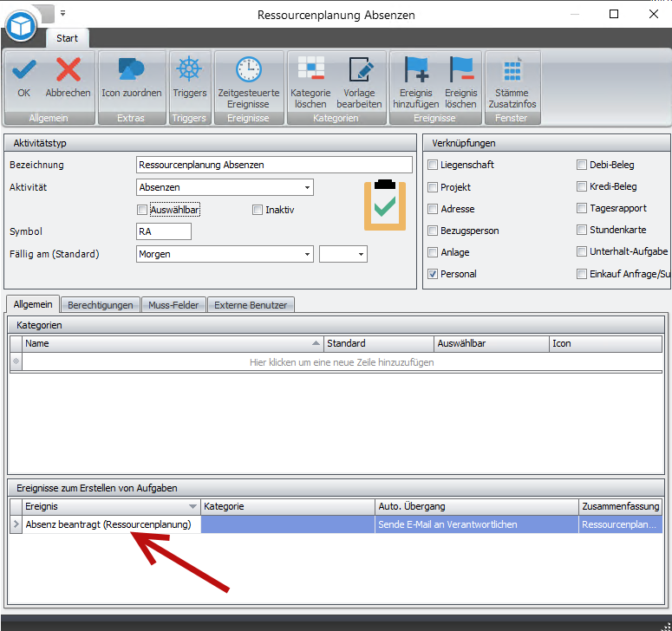Switch to the Berechtigungen tab
Image resolution: width=672 pixels, height=631 pixels.
pos(101,305)
